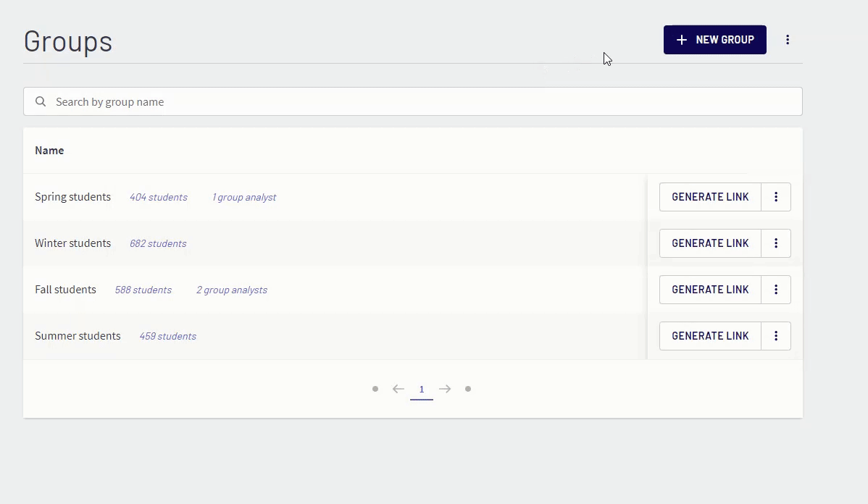Generate link for Summer students
The image size is (868, 504).
click(x=710, y=336)
